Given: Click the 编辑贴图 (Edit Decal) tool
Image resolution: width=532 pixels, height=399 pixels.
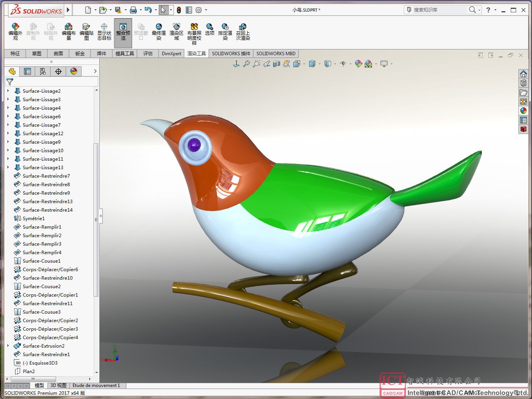Looking at the screenshot, I should pos(86,32).
